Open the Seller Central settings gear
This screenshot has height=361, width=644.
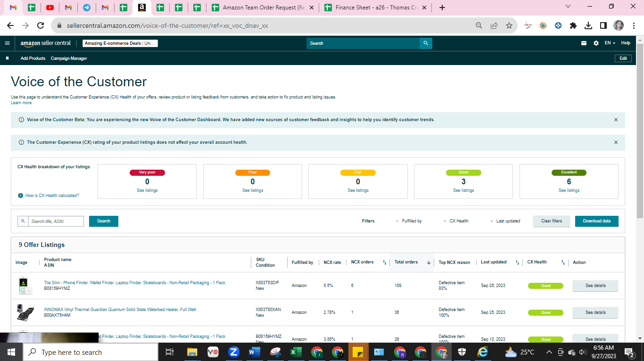[x=596, y=43]
